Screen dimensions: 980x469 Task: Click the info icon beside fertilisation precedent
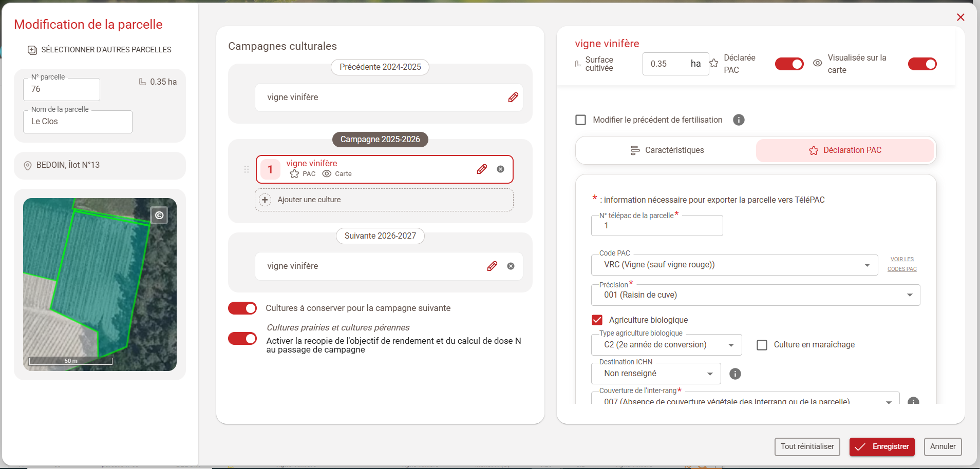point(739,120)
